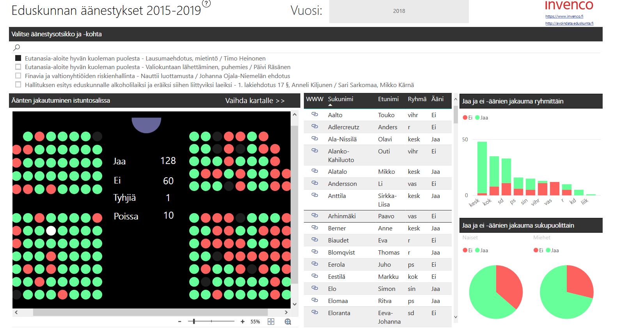This screenshot has height=328, width=644.
Task: Click the Vaihda kartalle >> button
Action: pos(255,101)
